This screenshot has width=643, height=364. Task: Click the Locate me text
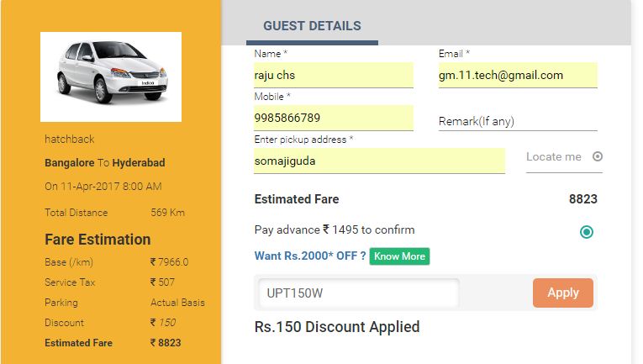(554, 157)
